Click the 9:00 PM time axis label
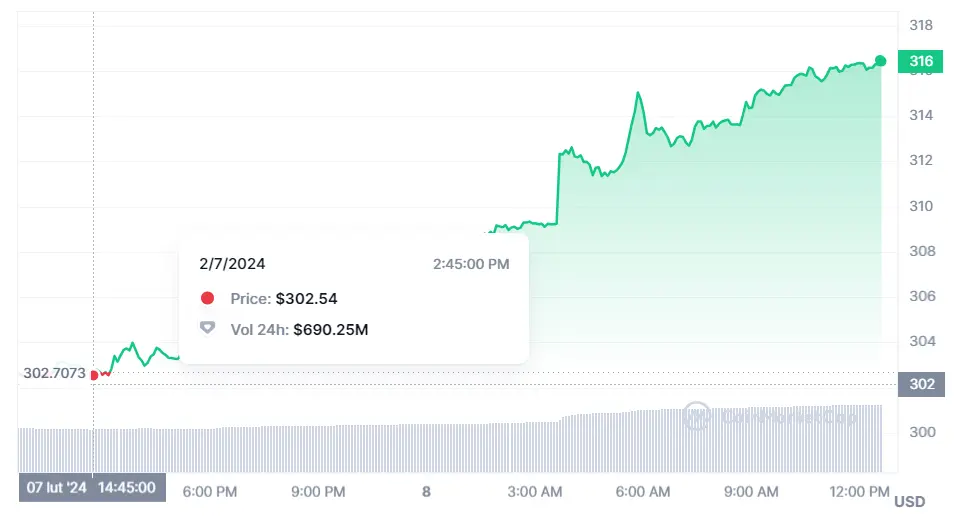The width and height of the screenshot is (954, 530). pos(318,492)
